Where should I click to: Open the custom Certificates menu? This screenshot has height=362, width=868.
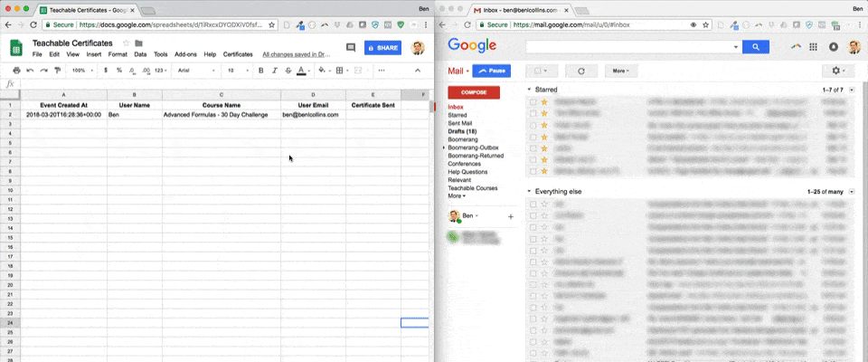click(x=238, y=54)
